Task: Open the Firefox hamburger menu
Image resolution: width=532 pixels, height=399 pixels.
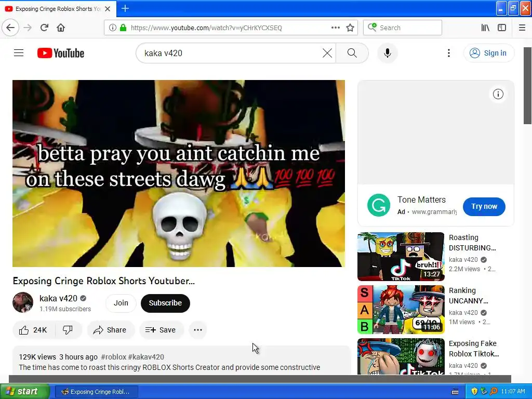Action: click(522, 28)
